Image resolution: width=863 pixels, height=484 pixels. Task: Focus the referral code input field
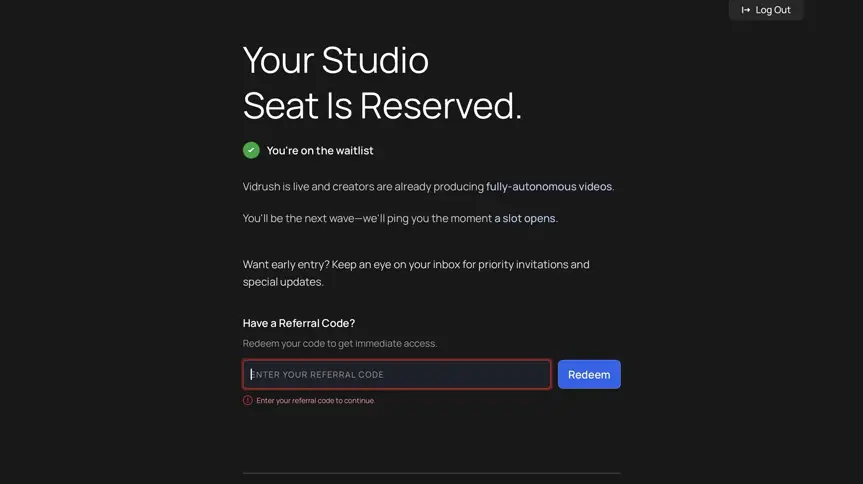point(397,374)
